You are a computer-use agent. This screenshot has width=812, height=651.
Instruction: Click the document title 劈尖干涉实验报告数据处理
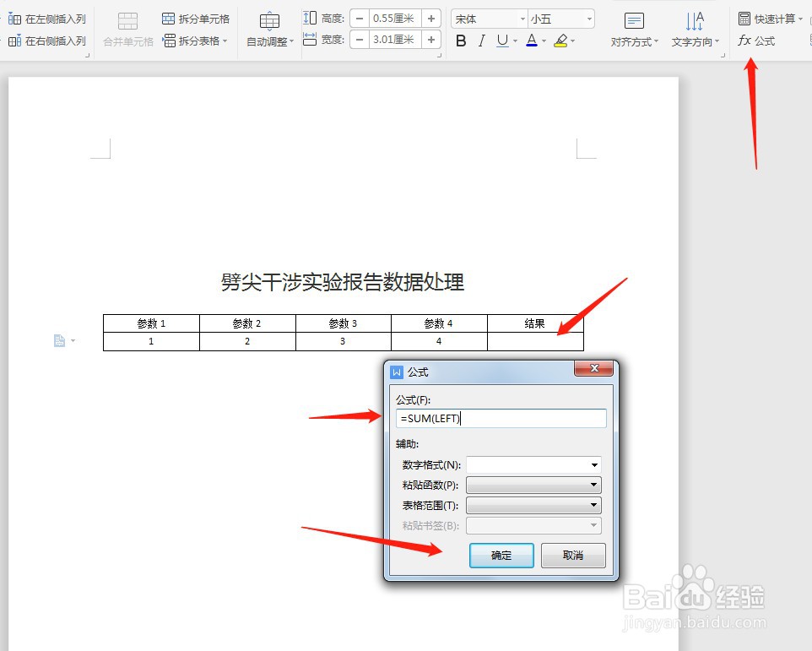click(343, 282)
